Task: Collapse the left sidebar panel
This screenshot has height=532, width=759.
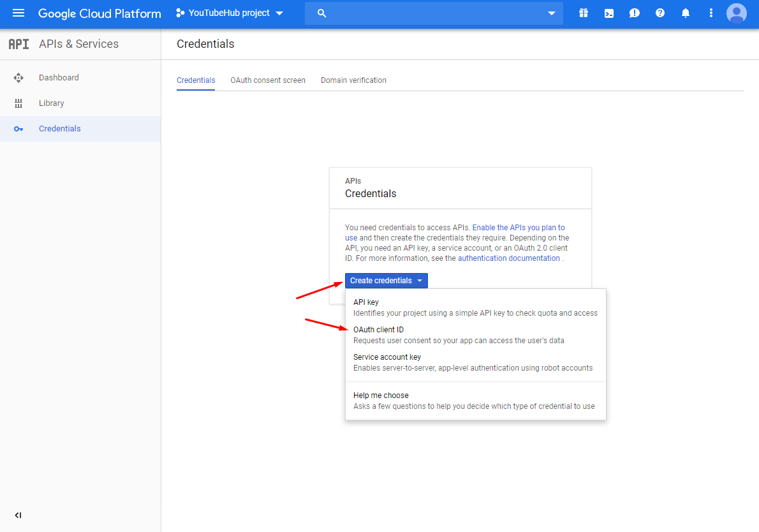Action: (x=18, y=515)
